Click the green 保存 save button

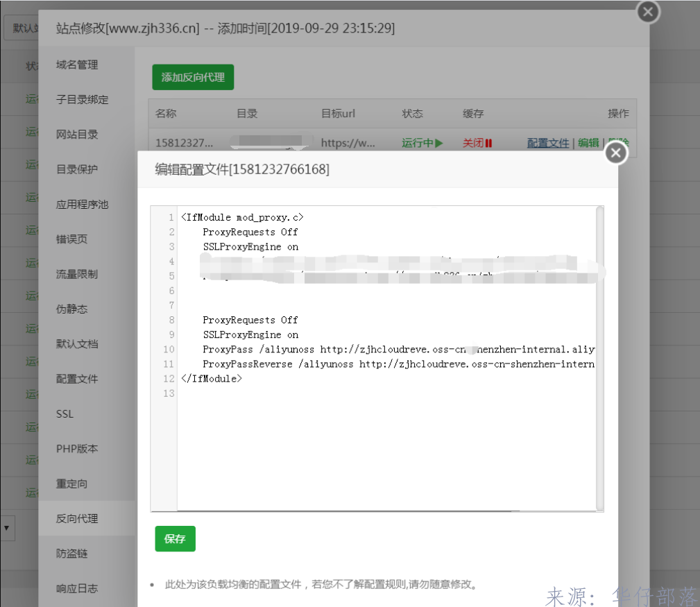coord(175,539)
